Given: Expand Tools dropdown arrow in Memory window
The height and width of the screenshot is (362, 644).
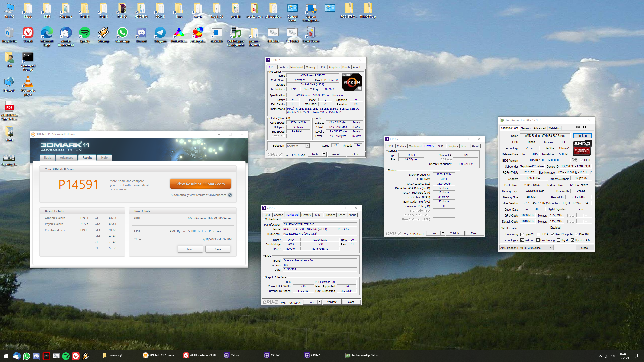Looking at the screenshot, I should [442, 233].
